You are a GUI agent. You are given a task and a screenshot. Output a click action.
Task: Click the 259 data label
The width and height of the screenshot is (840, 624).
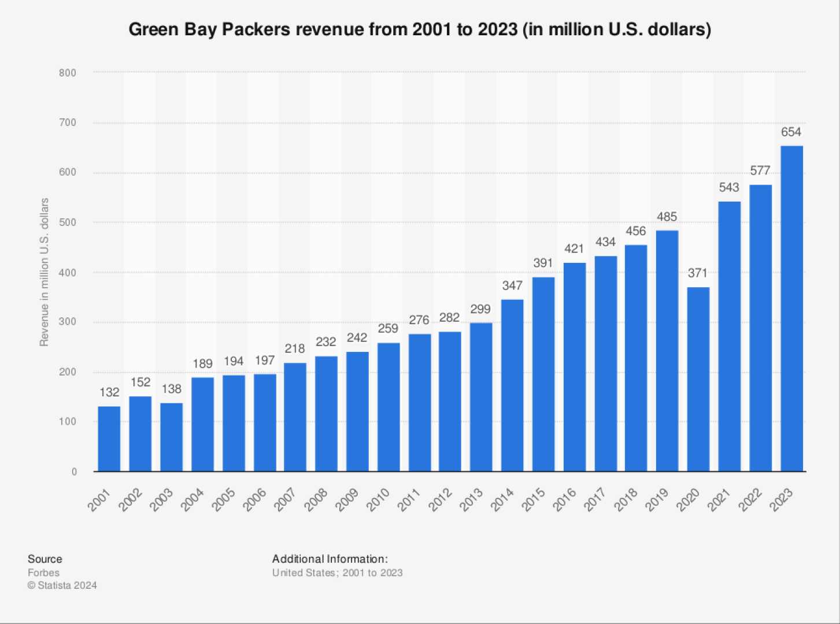coord(388,328)
